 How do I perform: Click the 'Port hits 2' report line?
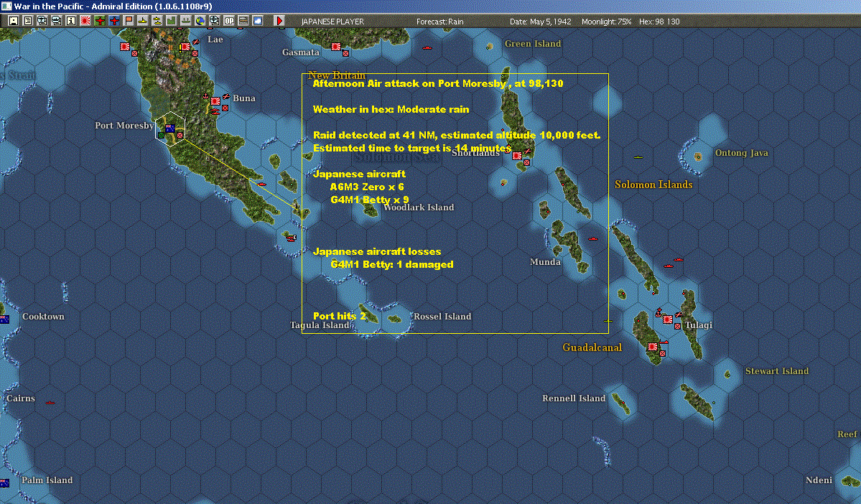(340, 316)
